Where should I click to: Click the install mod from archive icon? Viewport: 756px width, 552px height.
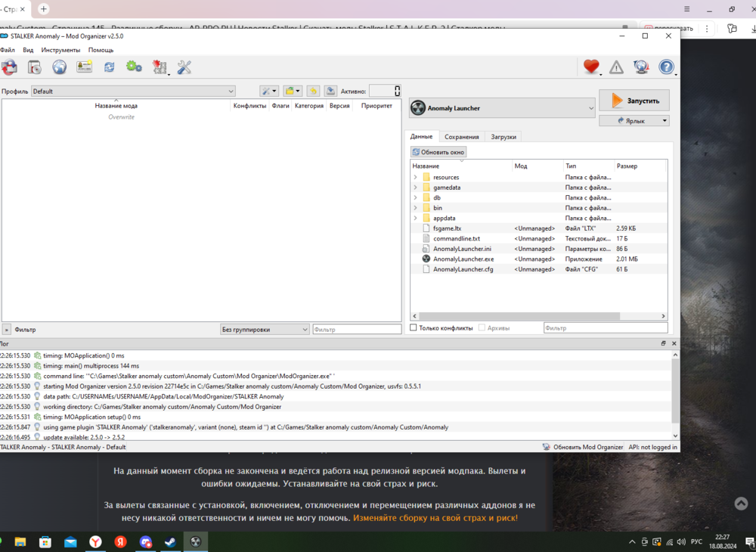[x=9, y=67]
